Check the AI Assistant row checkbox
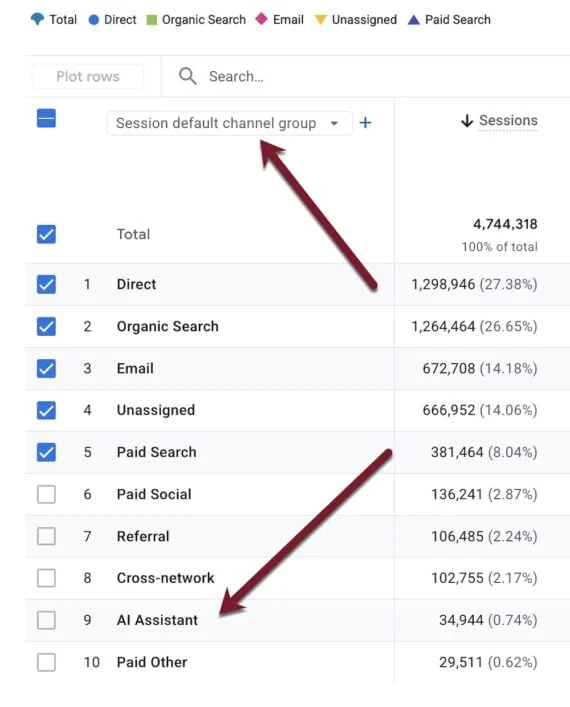Screen dimensions: 570x707 [x=46, y=620]
